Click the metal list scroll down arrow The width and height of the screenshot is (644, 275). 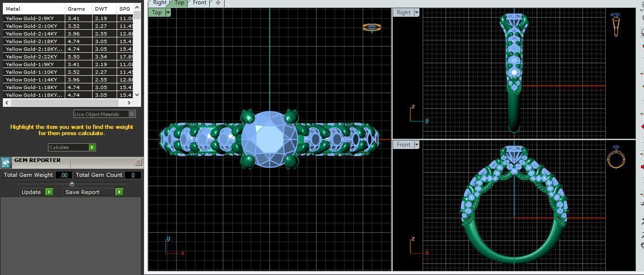[137, 95]
